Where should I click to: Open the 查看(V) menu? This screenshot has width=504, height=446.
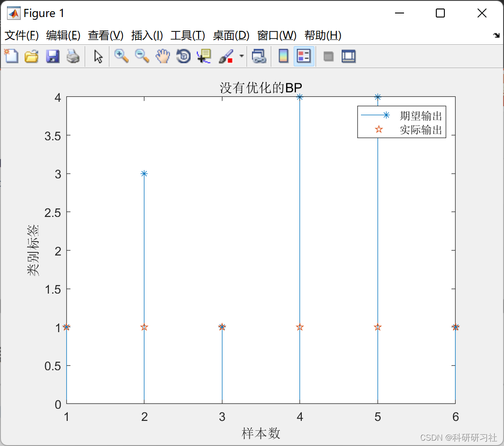pos(105,35)
